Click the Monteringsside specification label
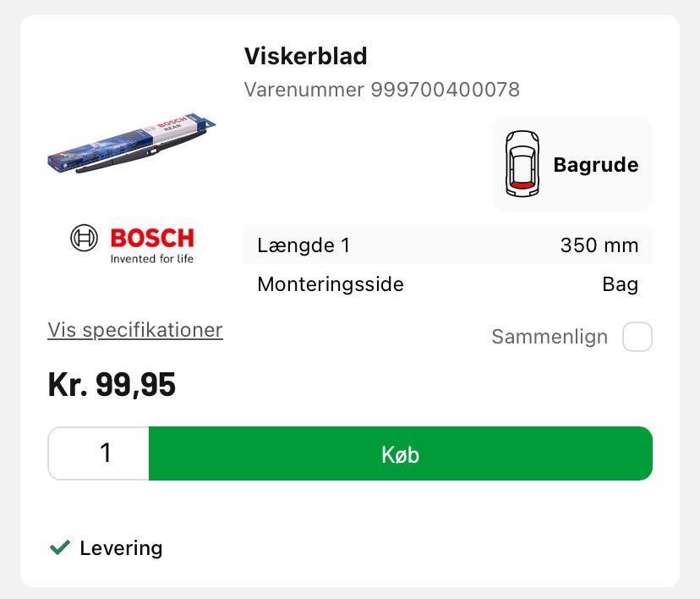This screenshot has height=599, width=700. (331, 284)
